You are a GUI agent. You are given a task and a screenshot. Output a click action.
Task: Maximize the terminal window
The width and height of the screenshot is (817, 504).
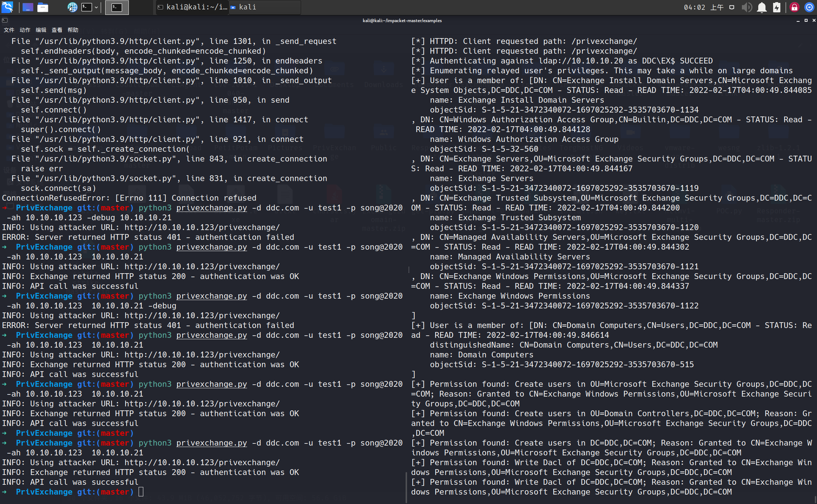point(806,20)
